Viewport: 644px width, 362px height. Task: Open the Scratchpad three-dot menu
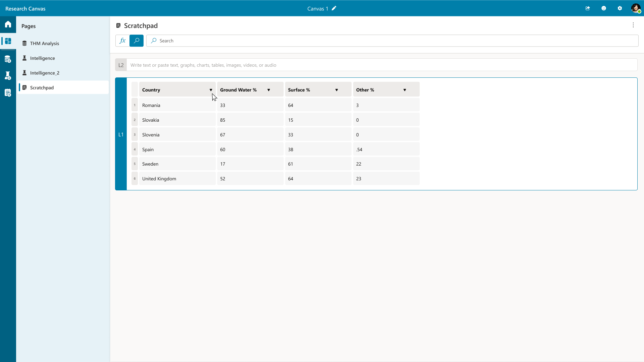(633, 25)
